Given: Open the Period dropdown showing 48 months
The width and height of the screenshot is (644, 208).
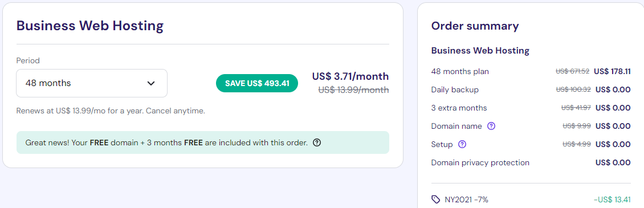Looking at the screenshot, I should (x=92, y=83).
